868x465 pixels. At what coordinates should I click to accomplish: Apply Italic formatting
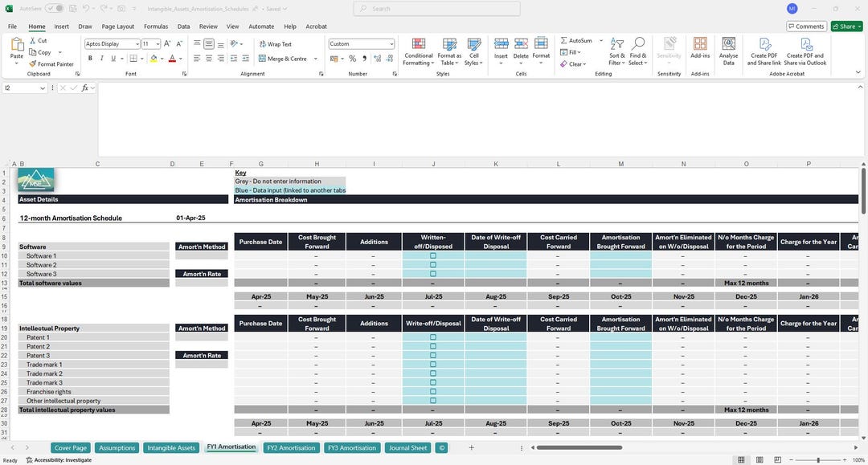pos(102,59)
